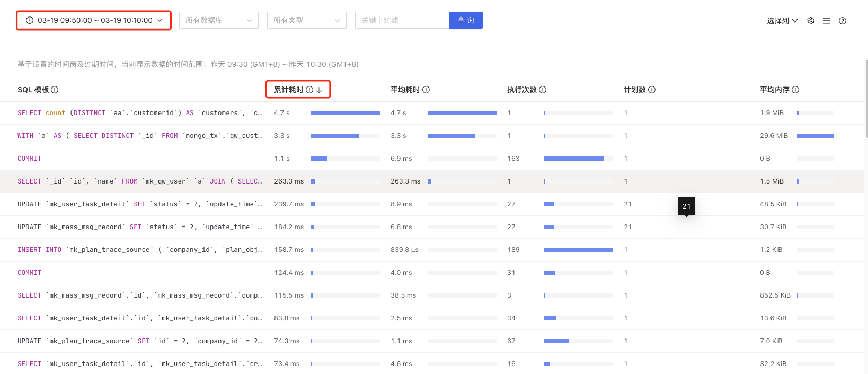Click info icon next to 执行次数

pos(543,90)
